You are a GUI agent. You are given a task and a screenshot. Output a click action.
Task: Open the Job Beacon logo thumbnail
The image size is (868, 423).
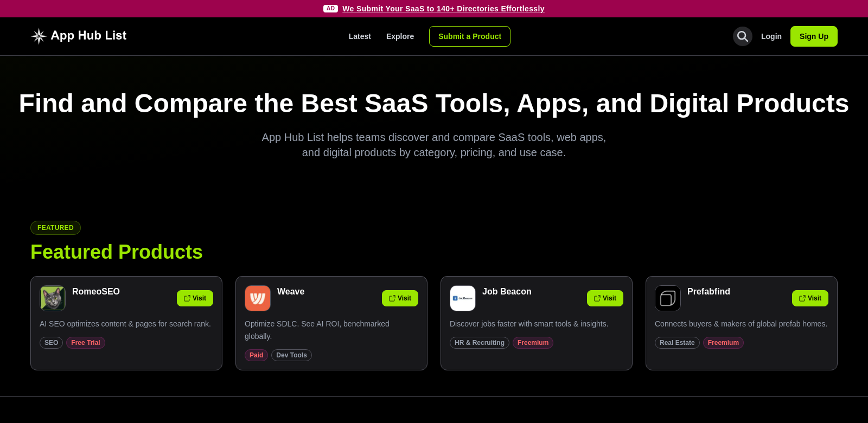click(463, 298)
